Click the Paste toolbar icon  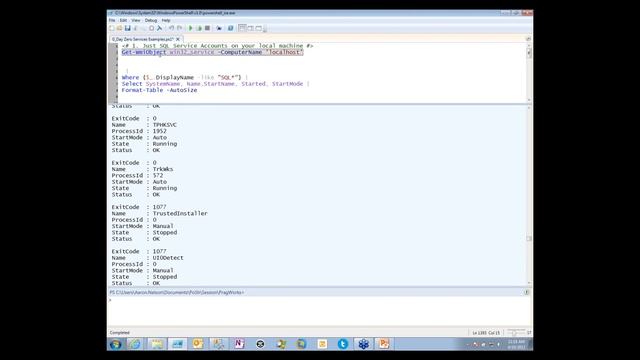pyautogui.click(x=151, y=28)
